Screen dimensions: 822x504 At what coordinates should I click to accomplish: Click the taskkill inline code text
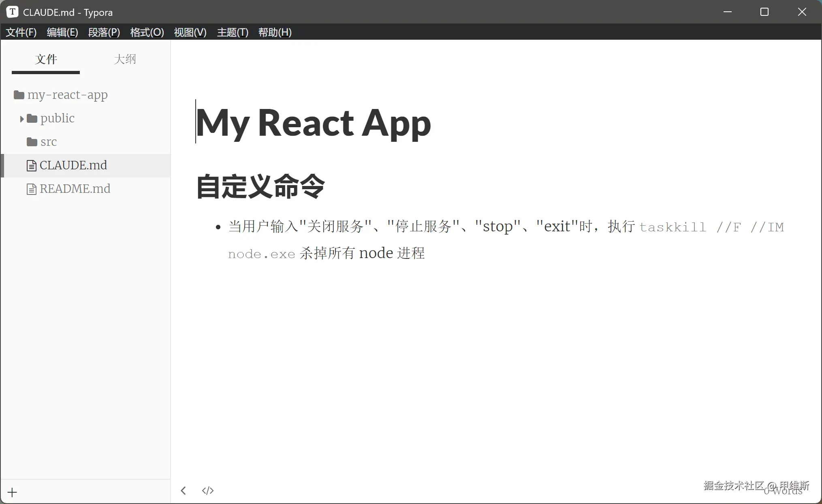[x=673, y=227]
